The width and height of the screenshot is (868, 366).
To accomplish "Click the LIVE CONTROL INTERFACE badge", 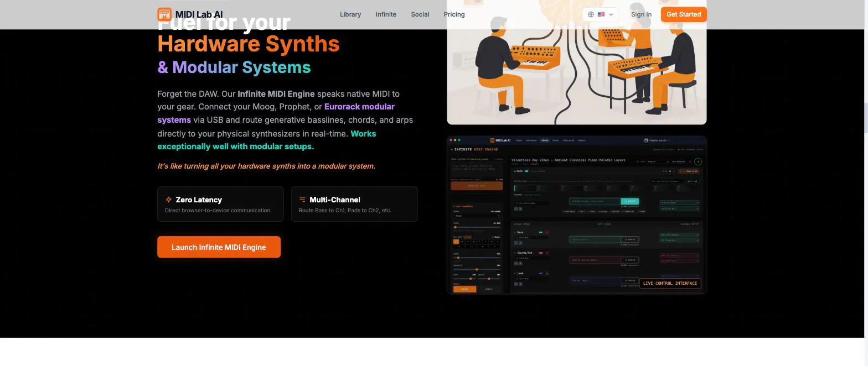I will [670, 283].
